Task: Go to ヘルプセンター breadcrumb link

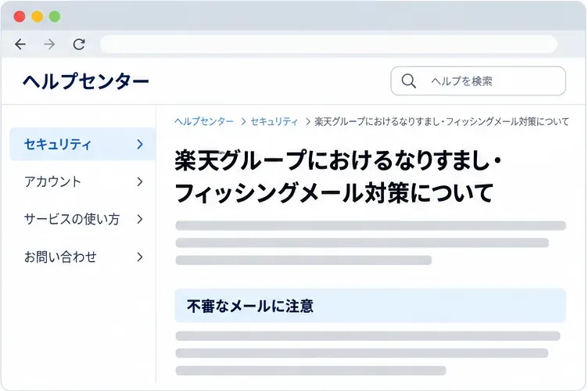Action: tap(204, 121)
